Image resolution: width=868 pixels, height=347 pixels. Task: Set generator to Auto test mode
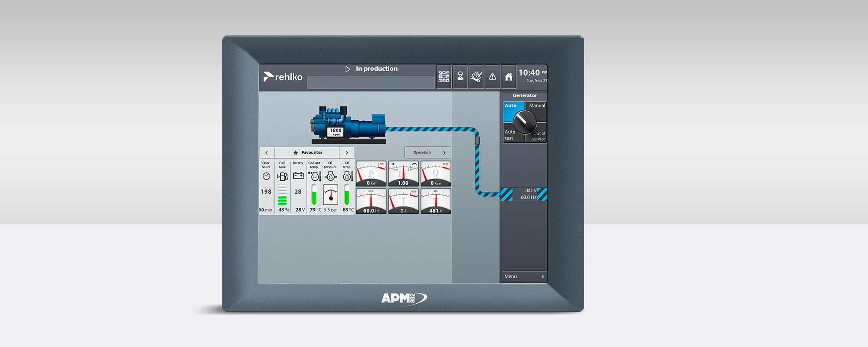(x=510, y=135)
